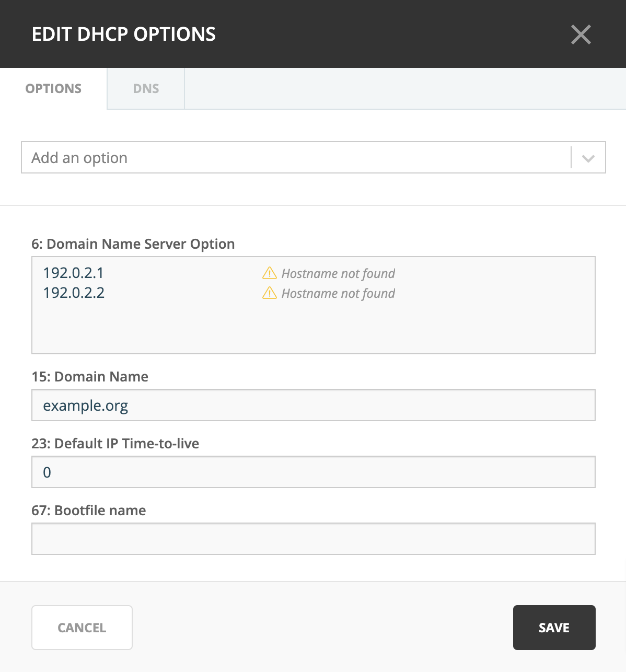The height and width of the screenshot is (672, 626).
Task: Click warning icon next to 192.0.2.1
Action: click(x=269, y=273)
